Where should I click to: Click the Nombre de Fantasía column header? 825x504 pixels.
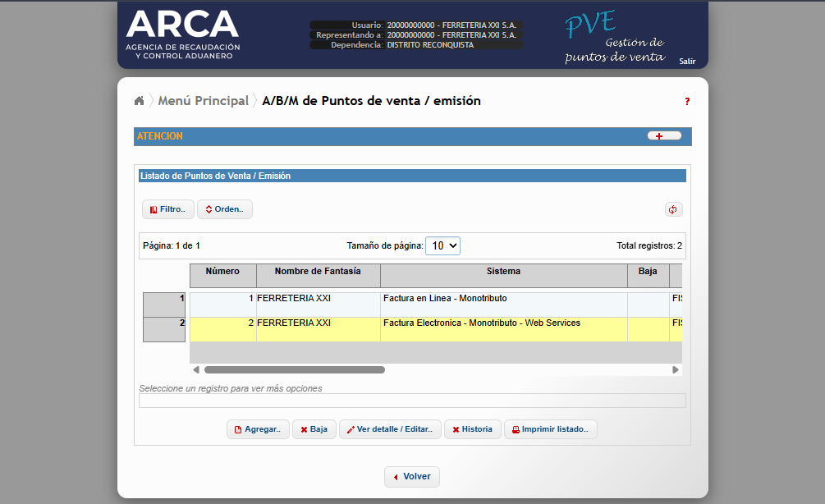[x=318, y=276]
